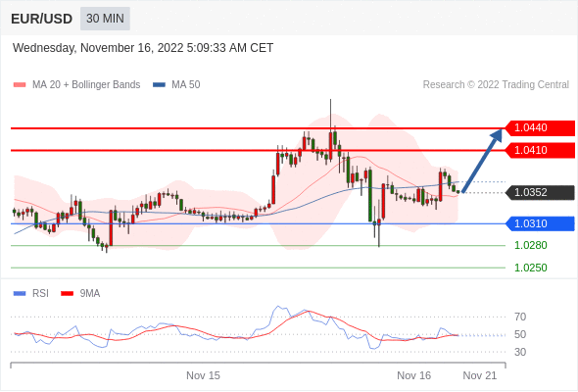Click the 1.0352 current price tag
Image resolution: width=578 pixels, height=392 pixels.
pos(539,192)
